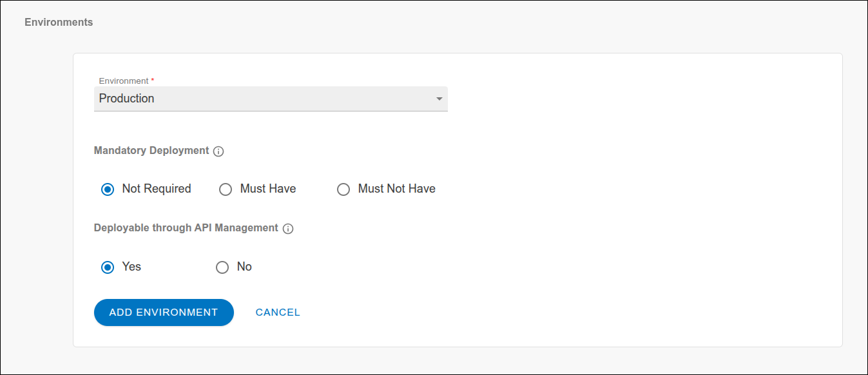Click the dropdown arrow on Environment field
Screen dimensions: 868x375
[x=439, y=99]
